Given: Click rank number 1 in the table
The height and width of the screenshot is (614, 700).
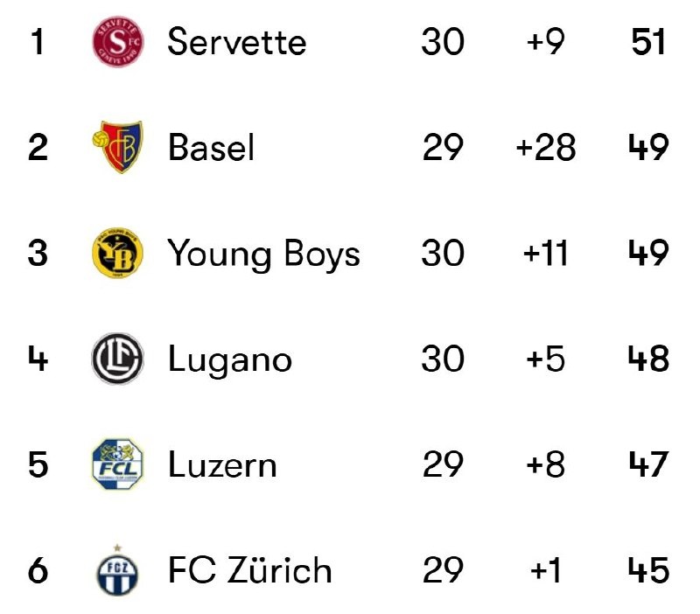Looking at the screenshot, I should pyautogui.click(x=37, y=42).
